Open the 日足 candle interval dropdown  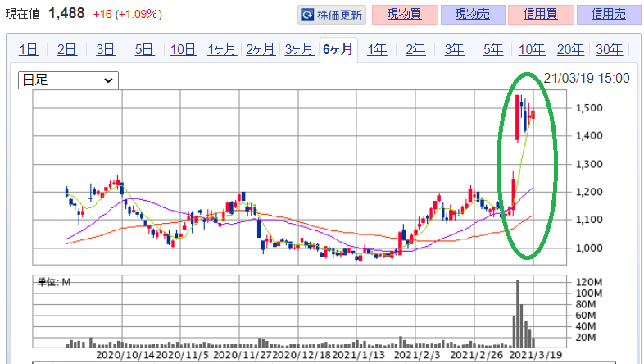[68, 80]
